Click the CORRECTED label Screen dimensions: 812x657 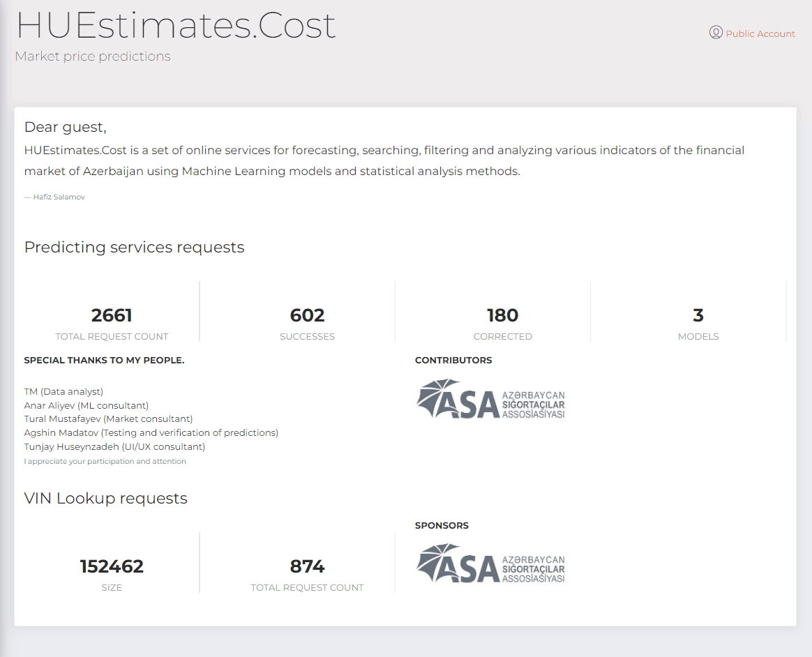click(x=503, y=337)
